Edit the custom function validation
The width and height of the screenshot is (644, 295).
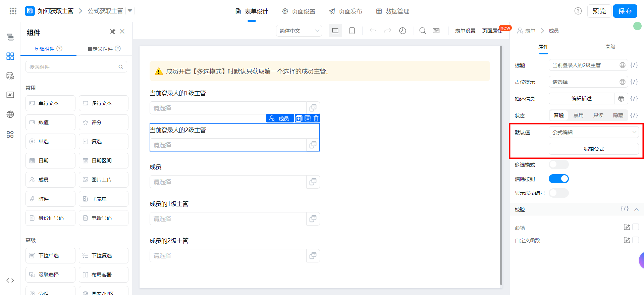pyautogui.click(x=627, y=240)
